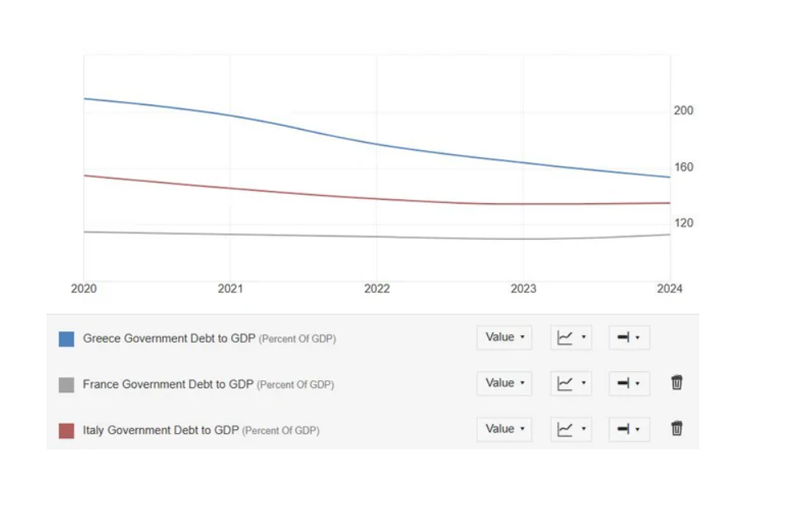The width and height of the screenshot is (812, 513).
Task: Delete the France Government Debt series
Action: (x=677, y=383)
